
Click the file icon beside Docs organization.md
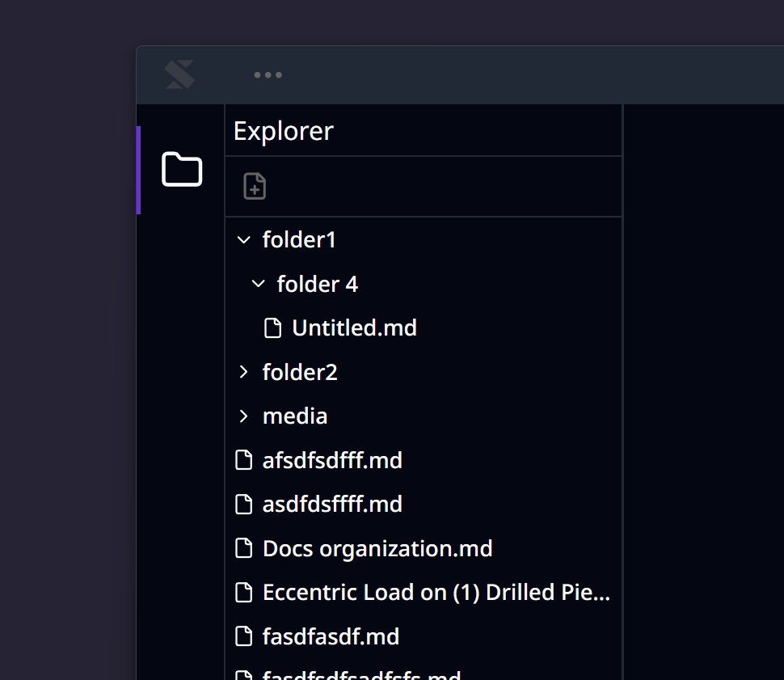click(243, 548)
